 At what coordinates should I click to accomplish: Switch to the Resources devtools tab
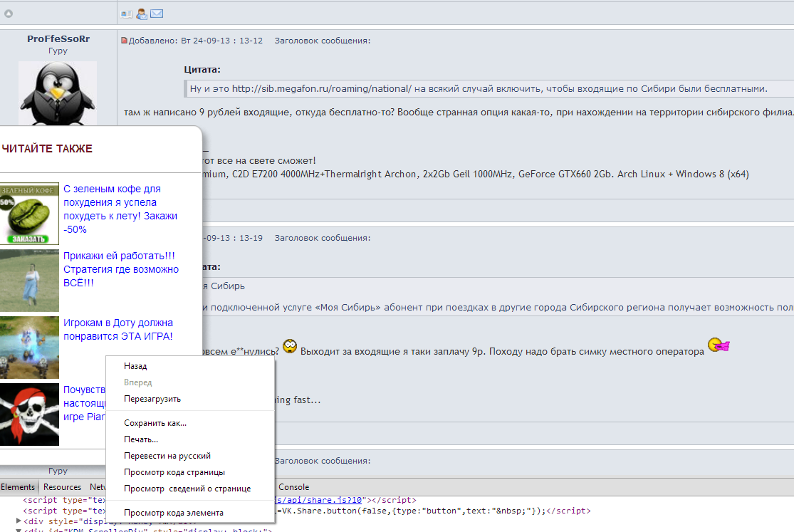click(62, 487)
